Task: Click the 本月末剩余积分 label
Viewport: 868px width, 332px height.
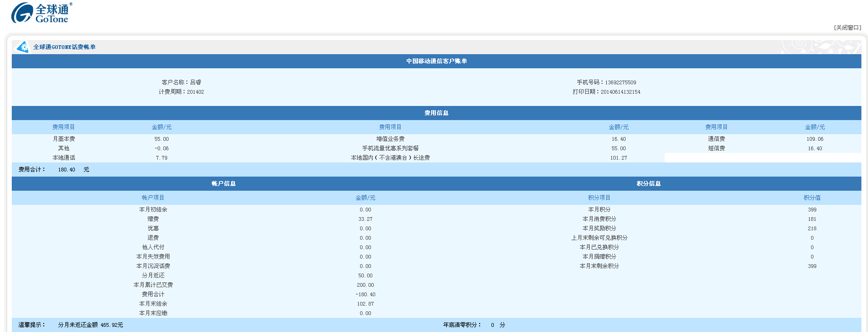Action: (x=599, y=266)
